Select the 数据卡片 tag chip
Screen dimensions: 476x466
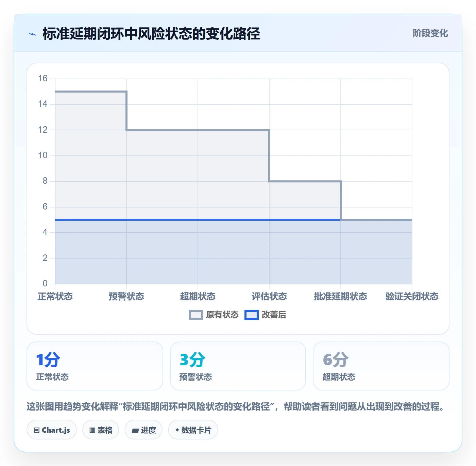point(193,430)
